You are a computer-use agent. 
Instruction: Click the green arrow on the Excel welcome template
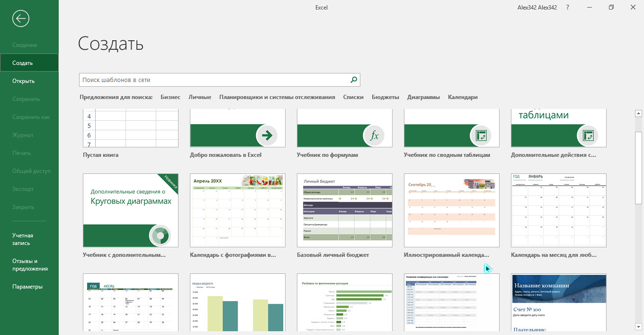click(267, 136)
